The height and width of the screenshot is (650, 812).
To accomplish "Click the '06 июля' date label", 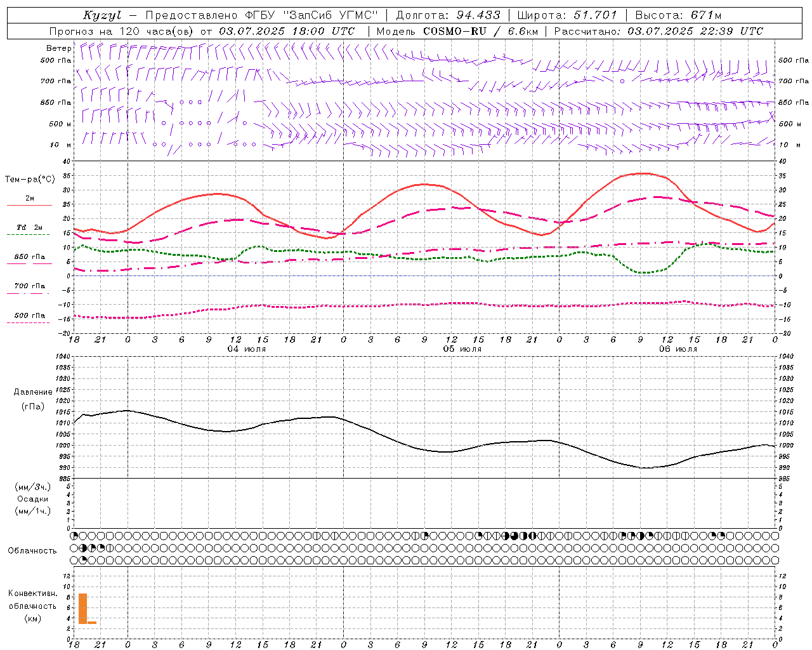I will [678, 349].
